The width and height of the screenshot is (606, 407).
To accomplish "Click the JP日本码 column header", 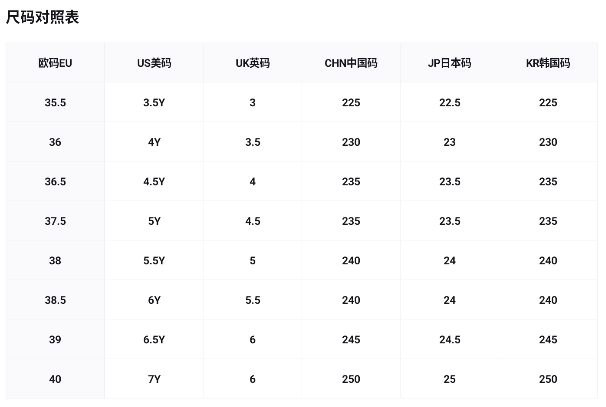I will tap(449, 63).
